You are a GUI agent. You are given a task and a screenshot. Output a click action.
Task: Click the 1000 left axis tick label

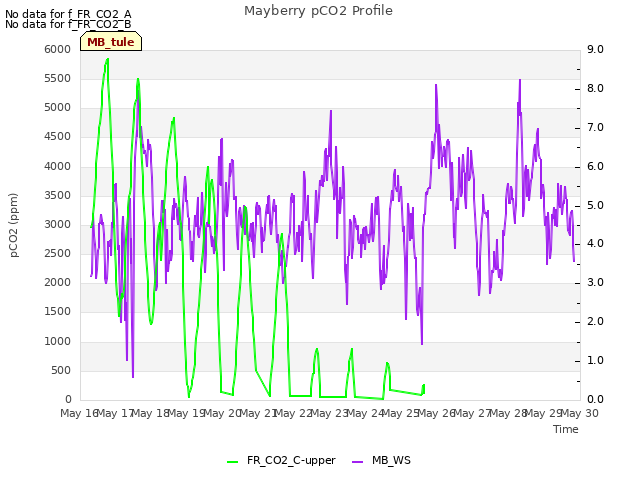tap(58, 342)
